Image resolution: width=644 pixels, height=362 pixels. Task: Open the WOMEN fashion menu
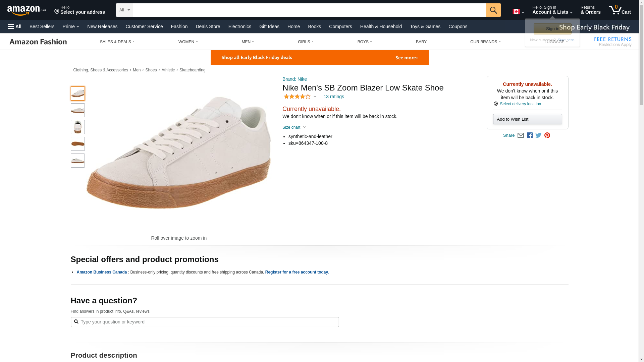(188, 42)
